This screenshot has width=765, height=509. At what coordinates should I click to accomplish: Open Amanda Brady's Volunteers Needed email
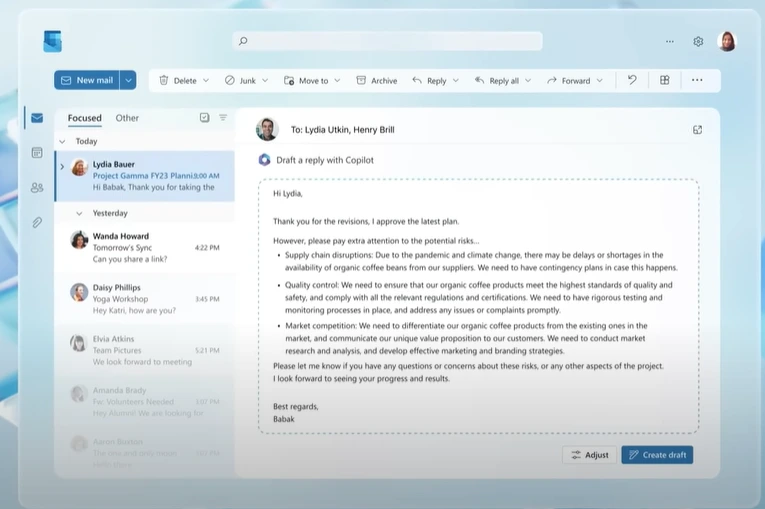tap(145, 402)
